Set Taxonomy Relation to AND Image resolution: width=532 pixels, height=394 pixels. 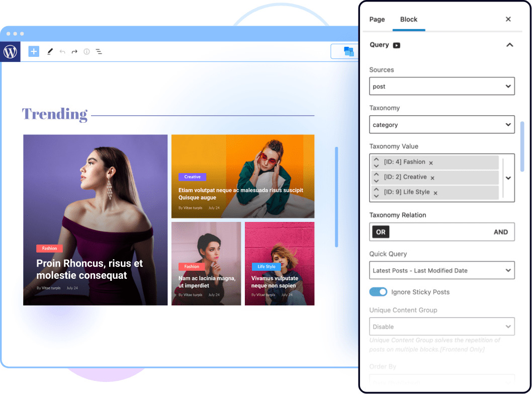501,232
